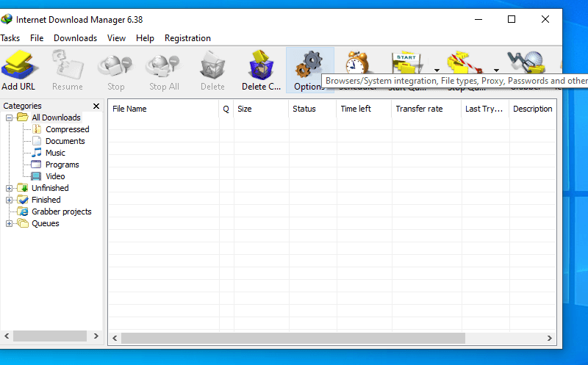Open the Start Queue dropdown arrow
588x365 pixels.
437,70
